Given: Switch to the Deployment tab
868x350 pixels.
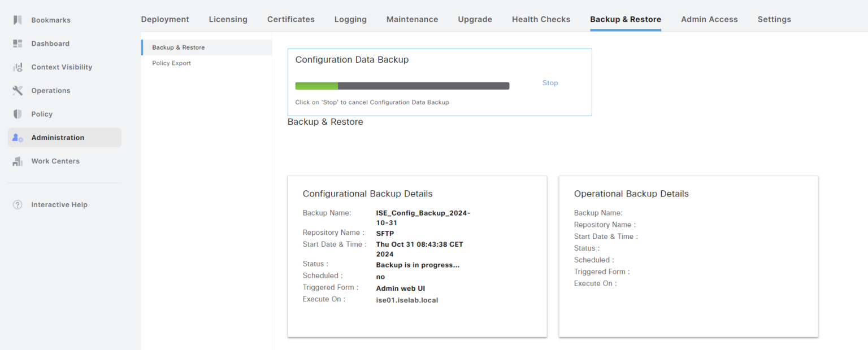Looking at the screenshot, I should [x=165, y=19].
